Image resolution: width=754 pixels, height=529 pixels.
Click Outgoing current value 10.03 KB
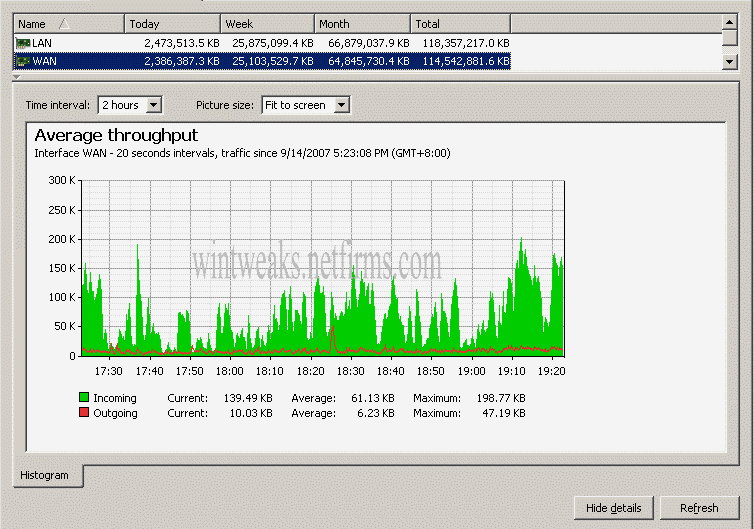click(x=251, y=413)
